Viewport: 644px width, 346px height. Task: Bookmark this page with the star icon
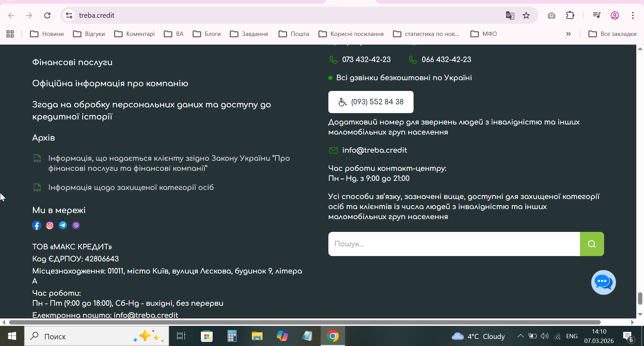point(526,15)
